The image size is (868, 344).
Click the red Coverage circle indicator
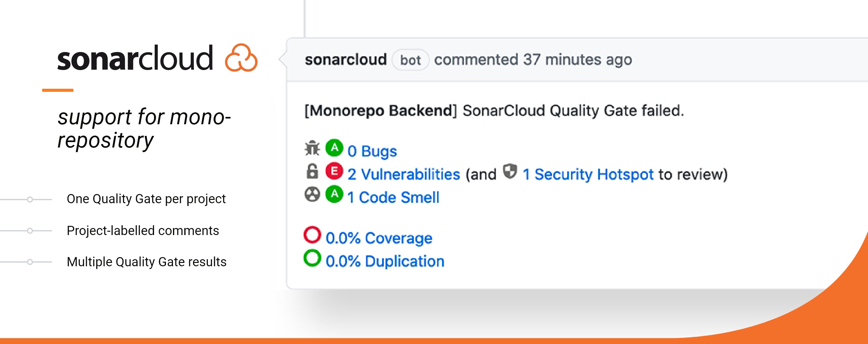tap(312, 235)
